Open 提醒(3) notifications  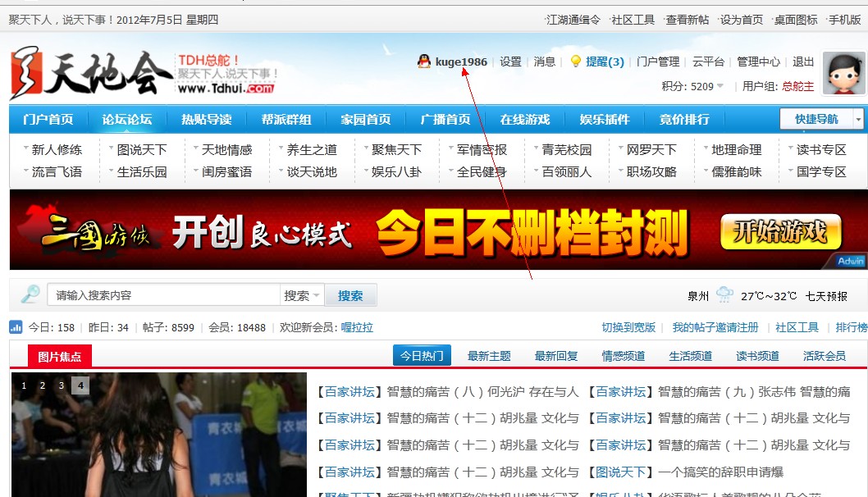click(x=605, y=62)
